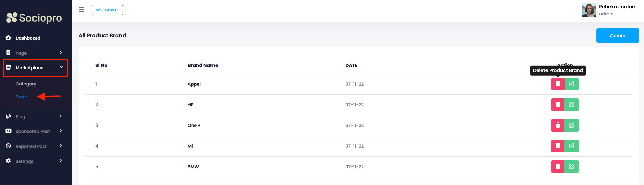
Task: Click the Visit Website button
Action: (107, 10)
